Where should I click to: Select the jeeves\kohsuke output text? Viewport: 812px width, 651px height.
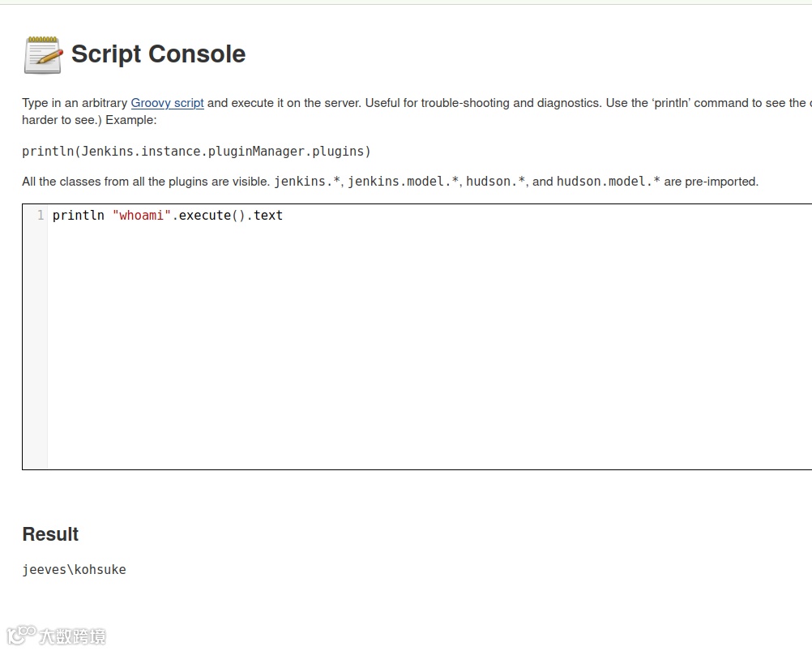74,569
